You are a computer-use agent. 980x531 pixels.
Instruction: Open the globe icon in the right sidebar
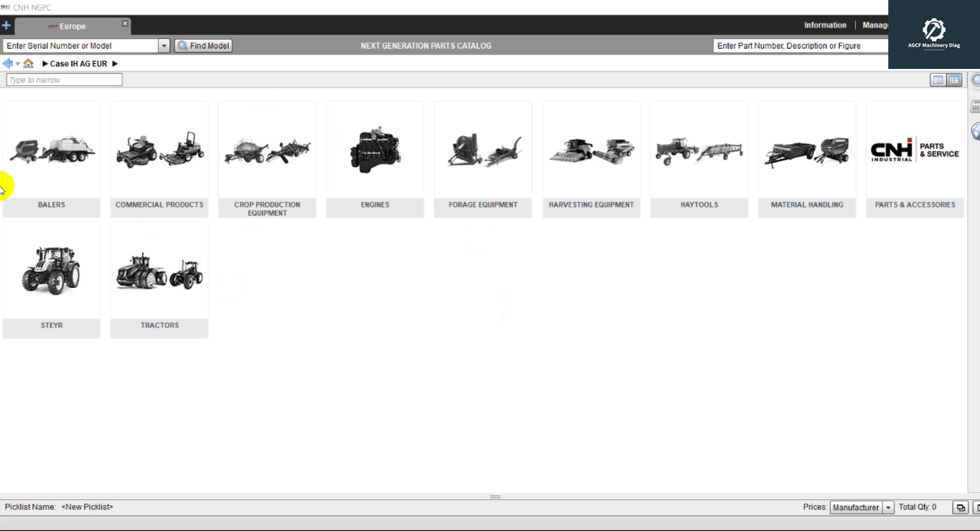pyautogui.click(x=976, y=126)
